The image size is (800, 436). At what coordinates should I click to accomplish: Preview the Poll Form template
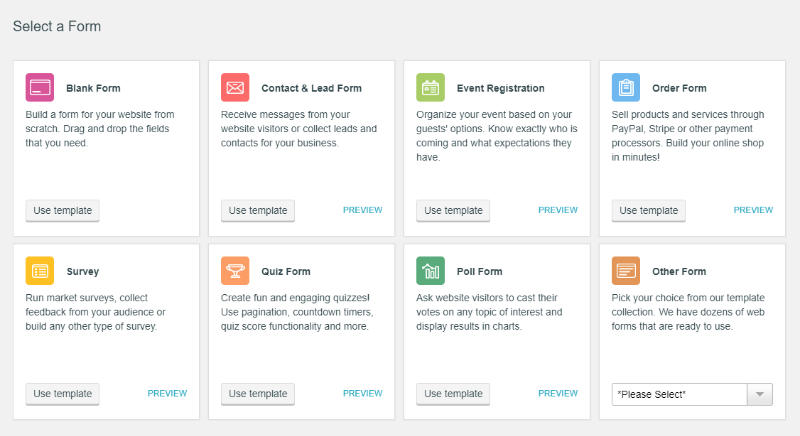558,393
